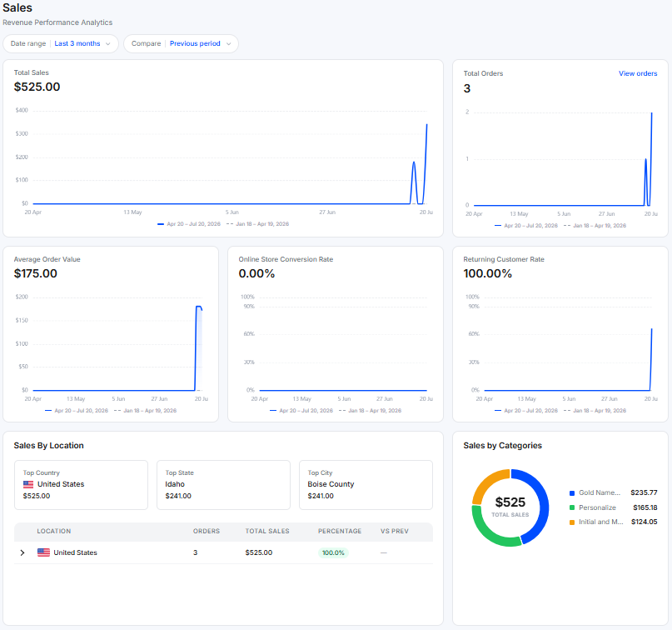Select the blue Gold Name category swatch

coord(572,493)
